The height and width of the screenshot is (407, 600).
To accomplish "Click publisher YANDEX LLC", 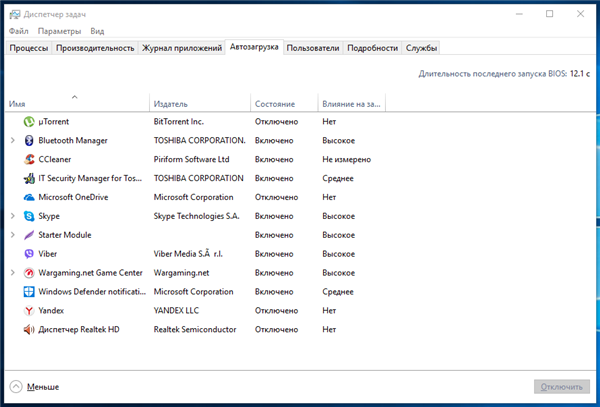I will click(176, 311).
